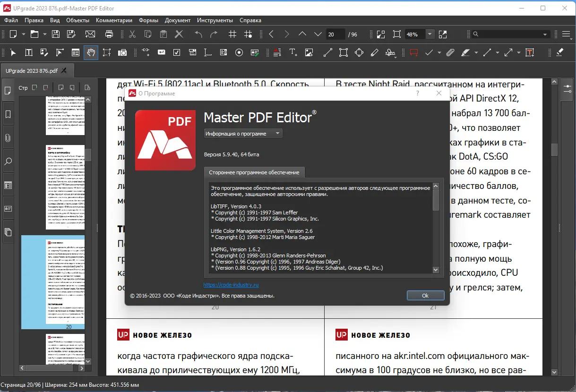576x392 pixels.
Task: Select the arrow Select tool
Action: (x=13, y=52)
